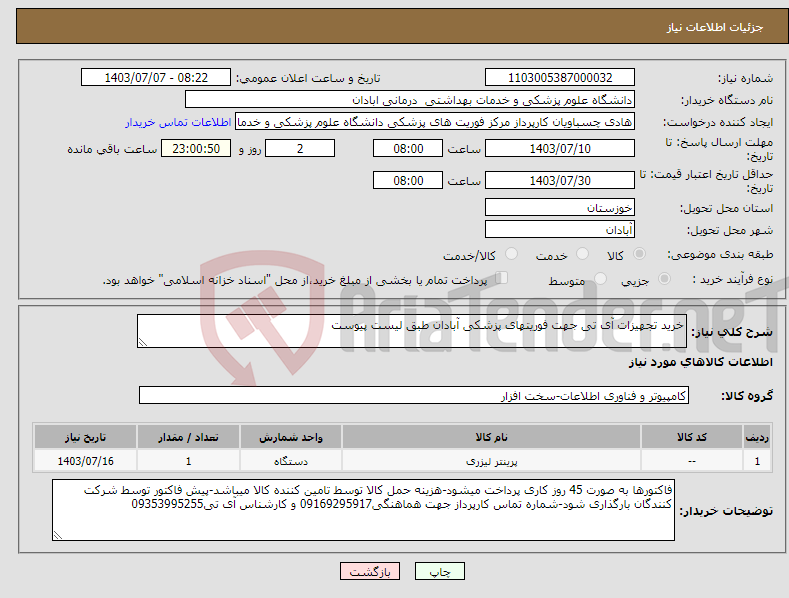Click the price validity date 1403/07/30
The height and width of the screenshot is (598, 789).
point(560,180)
